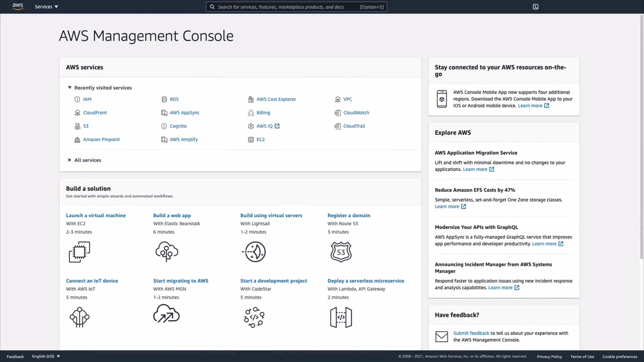644x362 pixels.
Task: Click the Lightsail compass illustration
Action: point(254,252)
